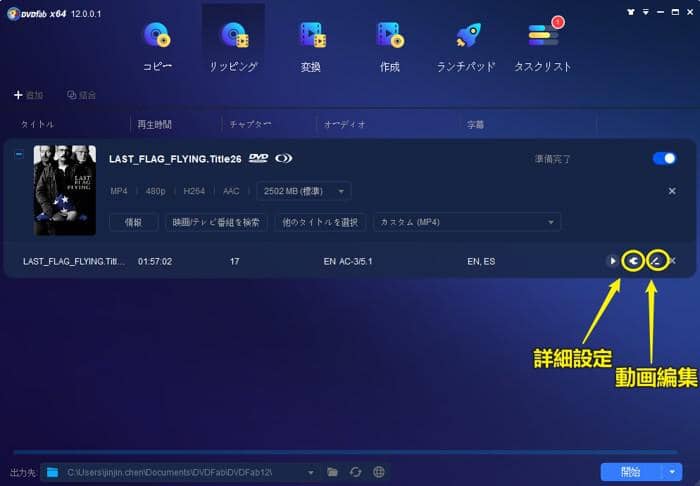Click the output folder icon beside 出力先
The height and width of the screenshot is (486, 700).
53,472
